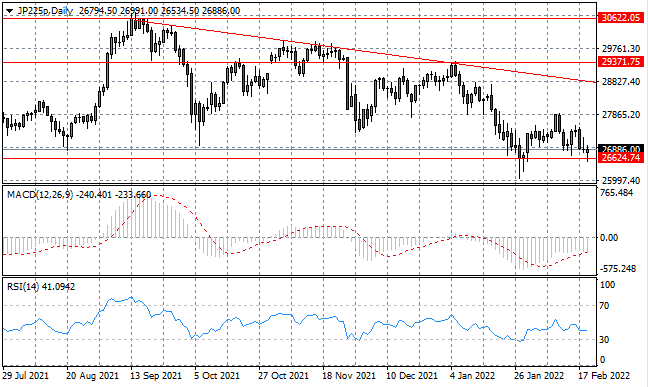Click the RSI 30 level label
648x387 pixels.
604,339
